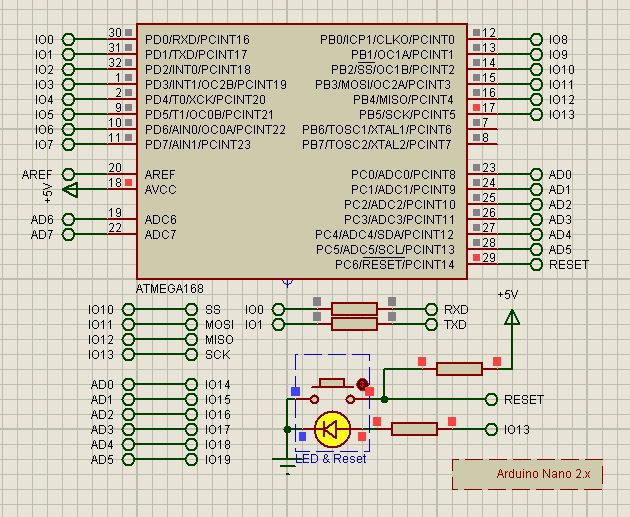630x517 pixels.
Task: Select the ATMEGA168 chip body
Action: [x=302, y=151]
